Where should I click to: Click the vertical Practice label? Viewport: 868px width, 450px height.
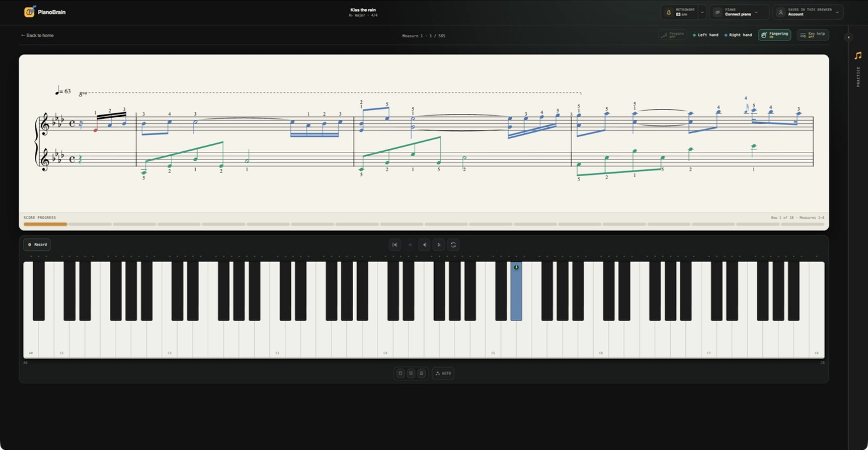858,77
